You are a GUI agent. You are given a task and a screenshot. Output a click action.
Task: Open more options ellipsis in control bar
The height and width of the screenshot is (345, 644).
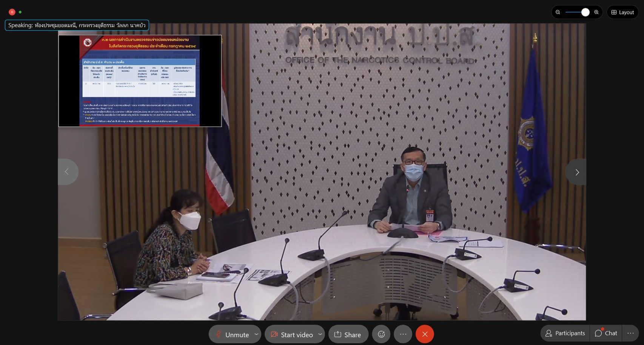click(x=403, y=334)
